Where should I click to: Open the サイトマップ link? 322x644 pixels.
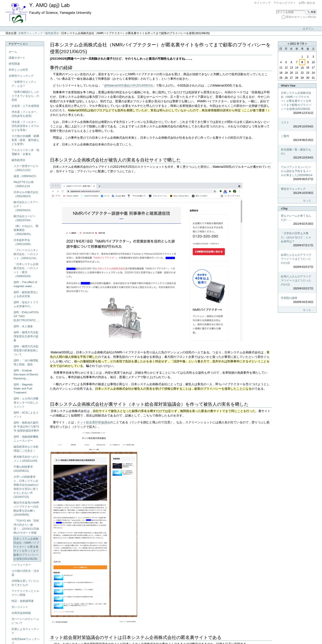(x=262, y=3)
